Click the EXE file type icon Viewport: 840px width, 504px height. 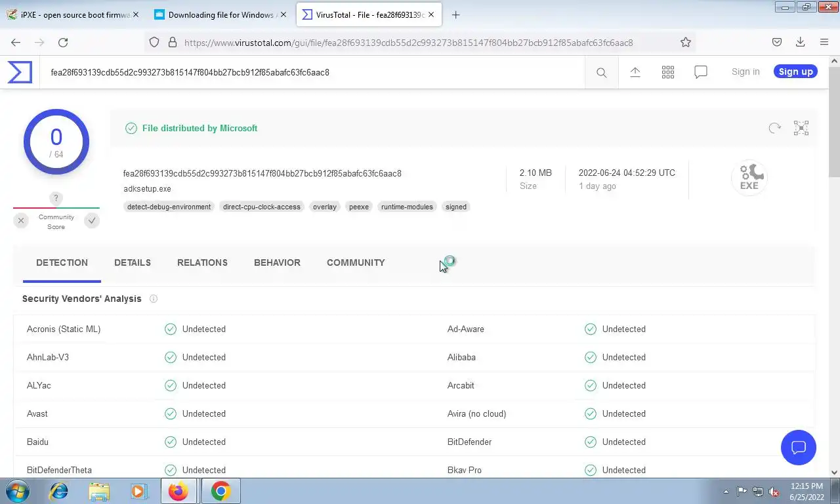[749, 177]
